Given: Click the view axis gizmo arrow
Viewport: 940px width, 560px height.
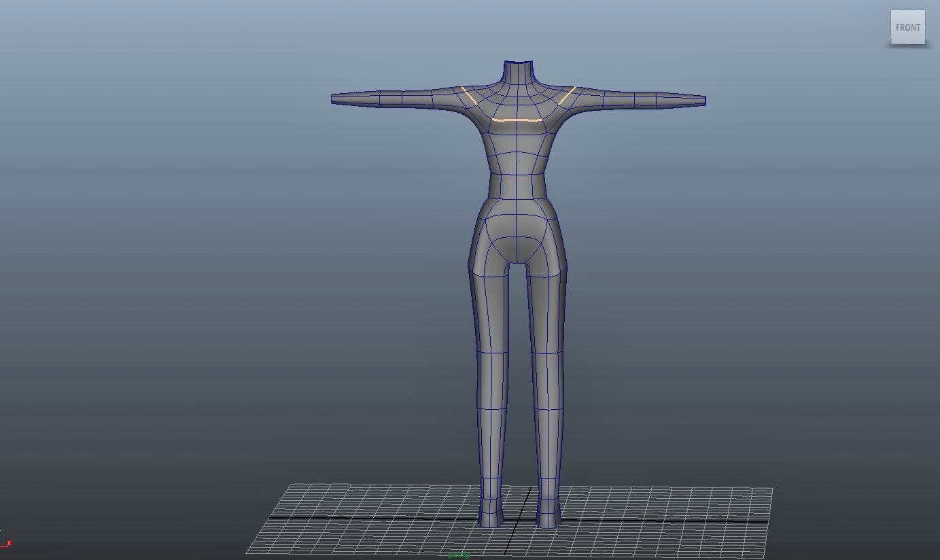Looking at the screenshot, I should pyautogui.click(x=3, y=529).
